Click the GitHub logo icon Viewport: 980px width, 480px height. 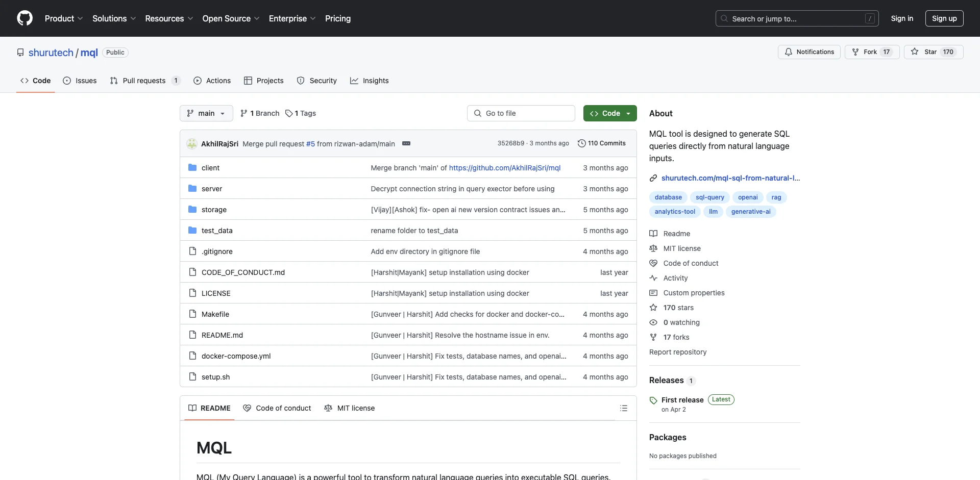pyautogui.click(x=24, y=18)
